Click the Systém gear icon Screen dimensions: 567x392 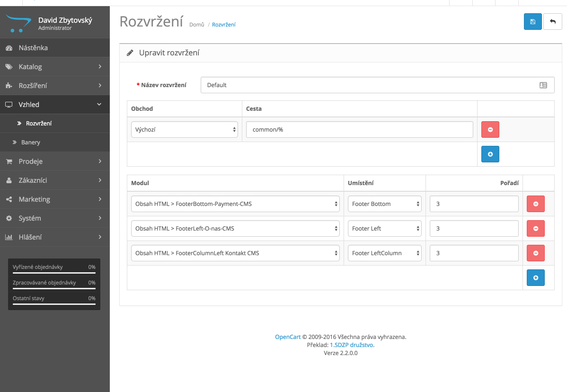pyautogui.click(x=9, y=218)
